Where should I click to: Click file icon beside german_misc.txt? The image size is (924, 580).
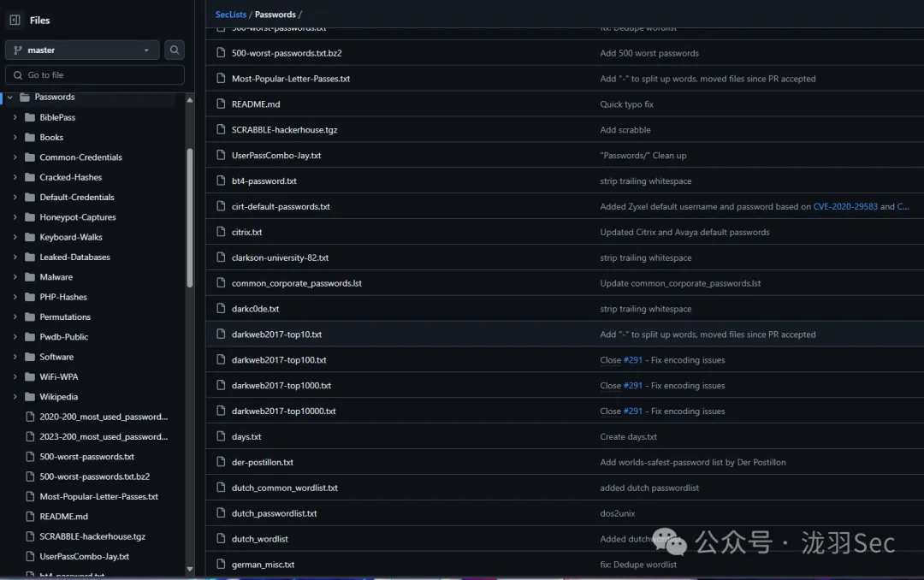(221, 564)
